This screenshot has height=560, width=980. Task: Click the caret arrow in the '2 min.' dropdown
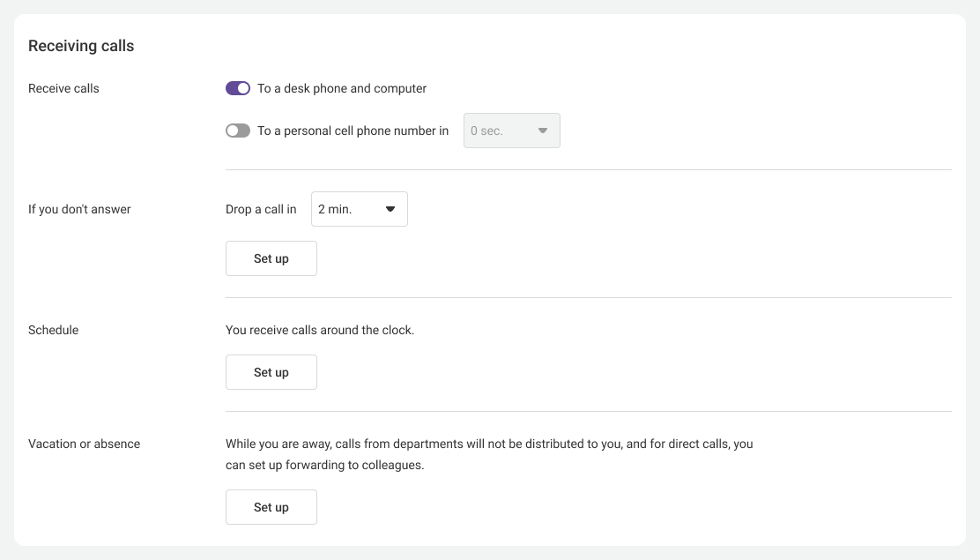(390, 209)
